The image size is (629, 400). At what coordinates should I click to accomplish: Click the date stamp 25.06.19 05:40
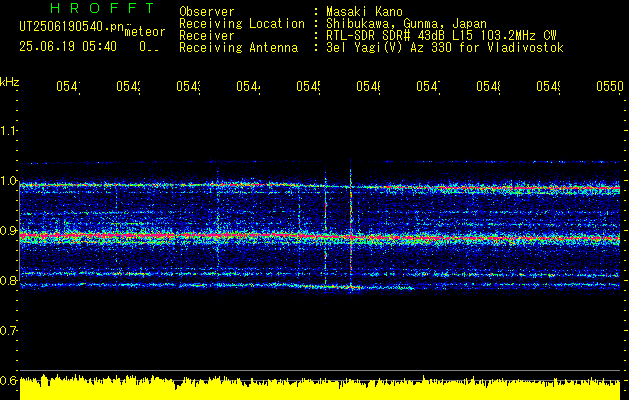pyautogui.click(x=68, y=47)
